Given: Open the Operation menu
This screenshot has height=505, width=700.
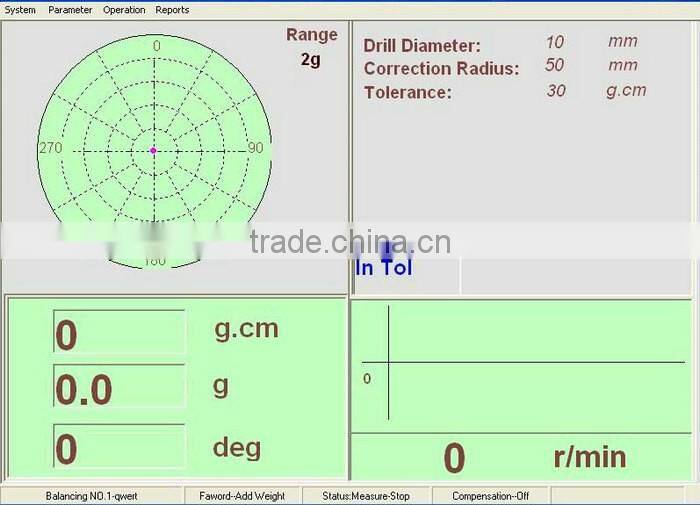Looking at the screenshot, I should 124,10.
